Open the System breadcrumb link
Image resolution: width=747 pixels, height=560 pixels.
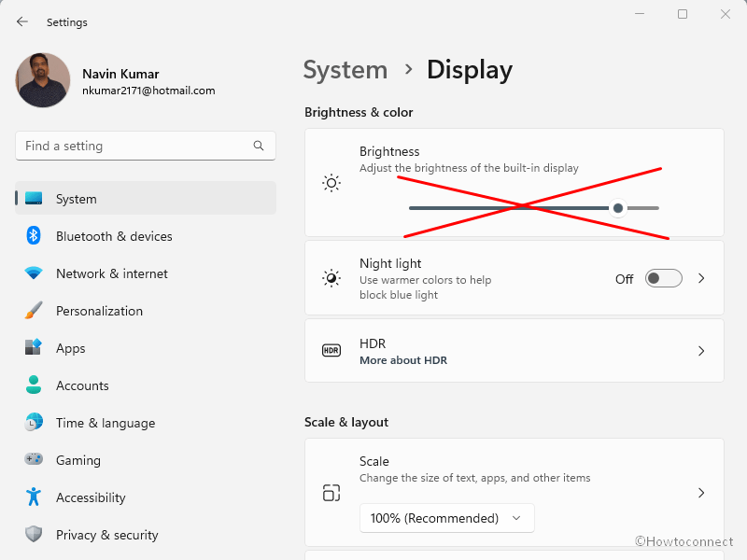click(x=345, y=70)
